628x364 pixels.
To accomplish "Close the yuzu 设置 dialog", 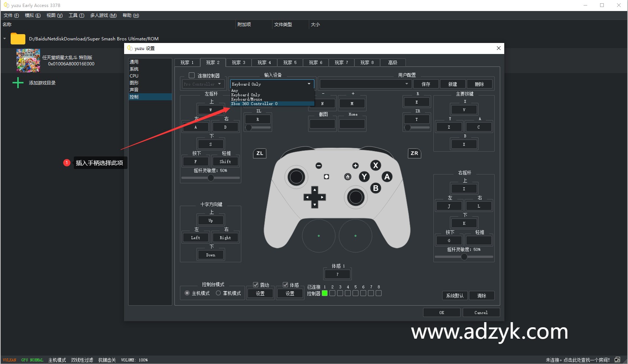I will point(498,48).
